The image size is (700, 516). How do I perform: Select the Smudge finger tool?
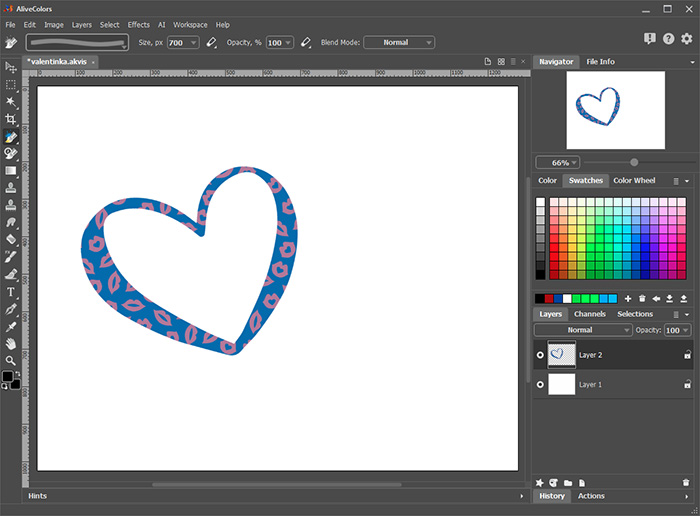[10, 222]
